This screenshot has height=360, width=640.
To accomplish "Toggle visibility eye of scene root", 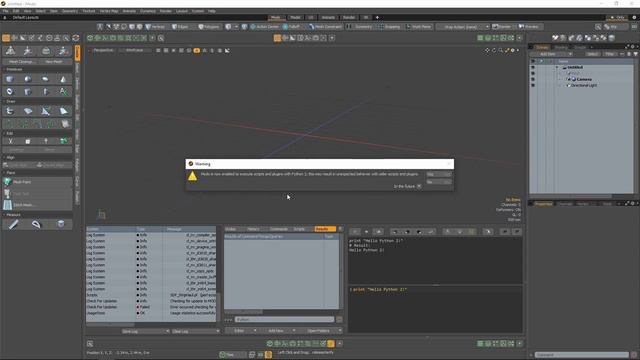I will [x=533, y=67].
